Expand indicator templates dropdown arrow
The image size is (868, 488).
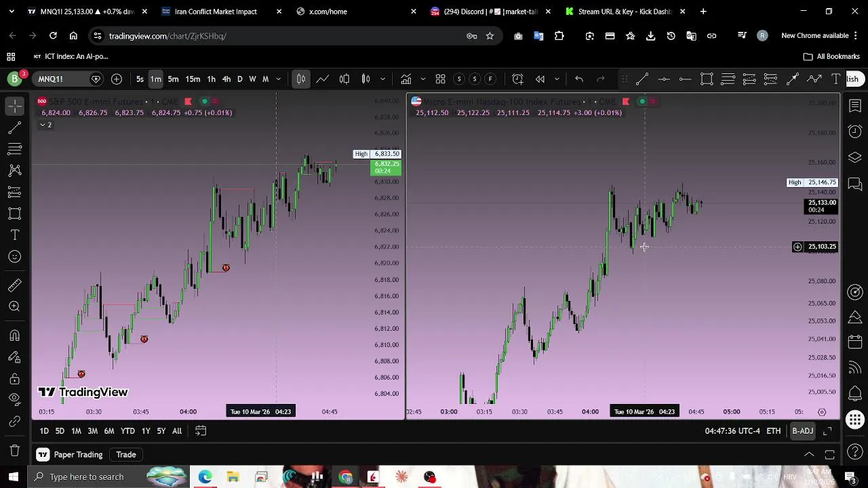click(x=422, y=79)
